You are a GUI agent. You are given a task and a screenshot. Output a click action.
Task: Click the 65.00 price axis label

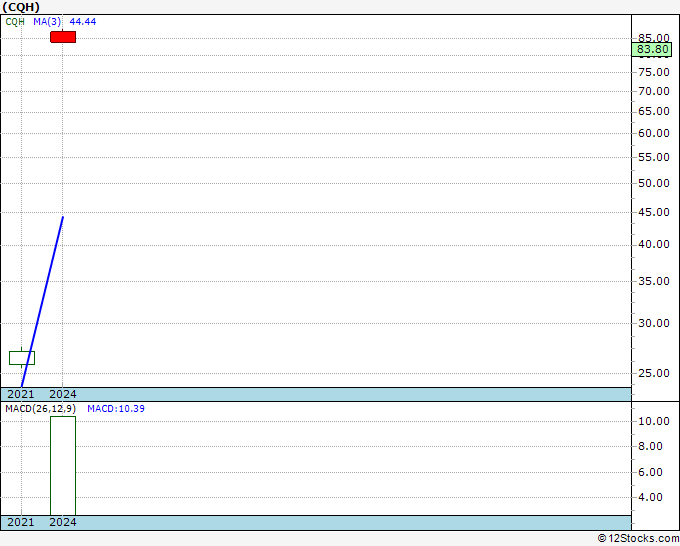click(654, 111)
